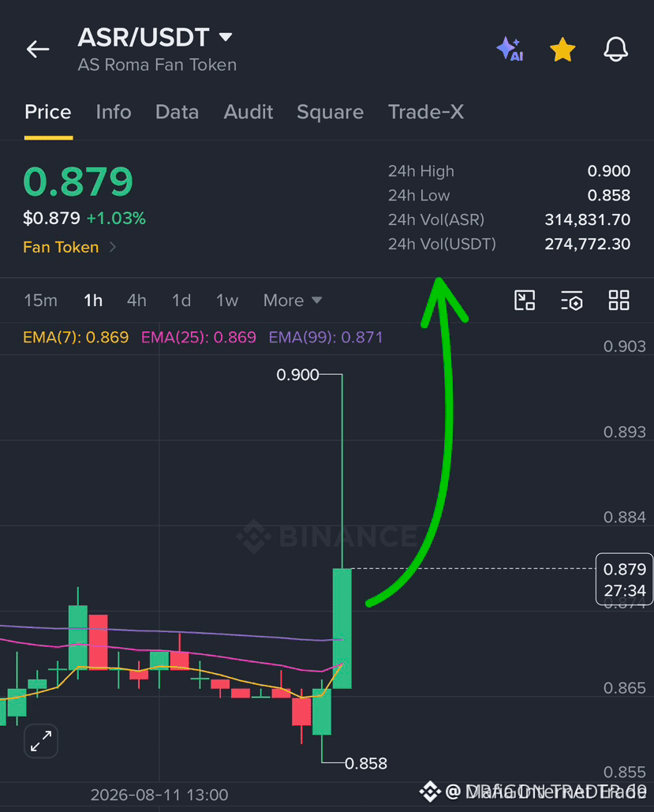Expand chart to fullscreen icon
The image size is (654, 812).
coord(41,741)
